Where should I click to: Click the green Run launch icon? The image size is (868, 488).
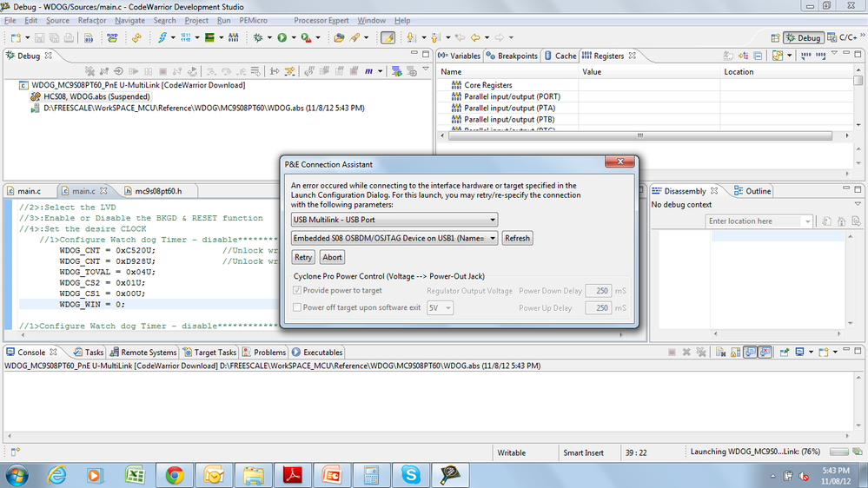pos(282,37)
